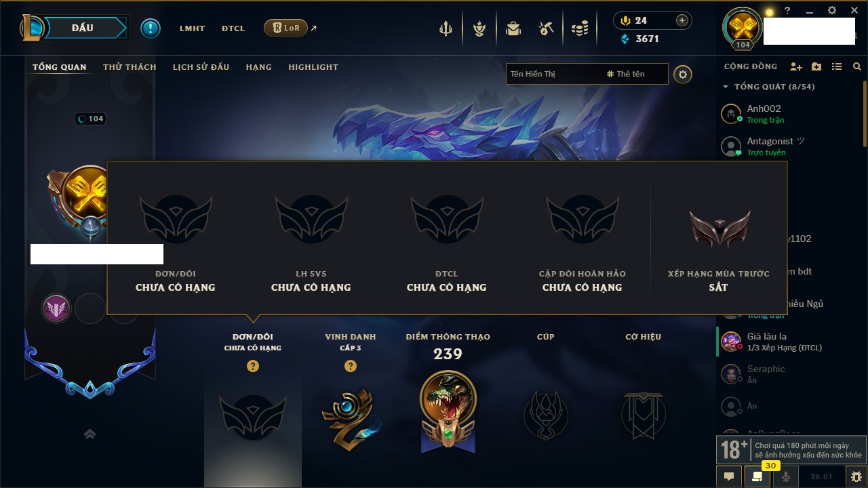Open the bug report icon

coord(856,476)
